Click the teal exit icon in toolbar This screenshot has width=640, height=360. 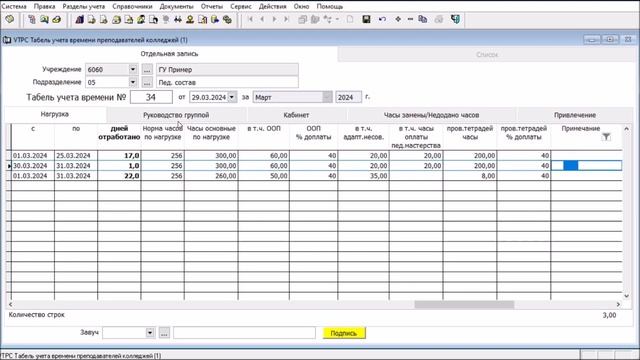click(x=456, y=19)
